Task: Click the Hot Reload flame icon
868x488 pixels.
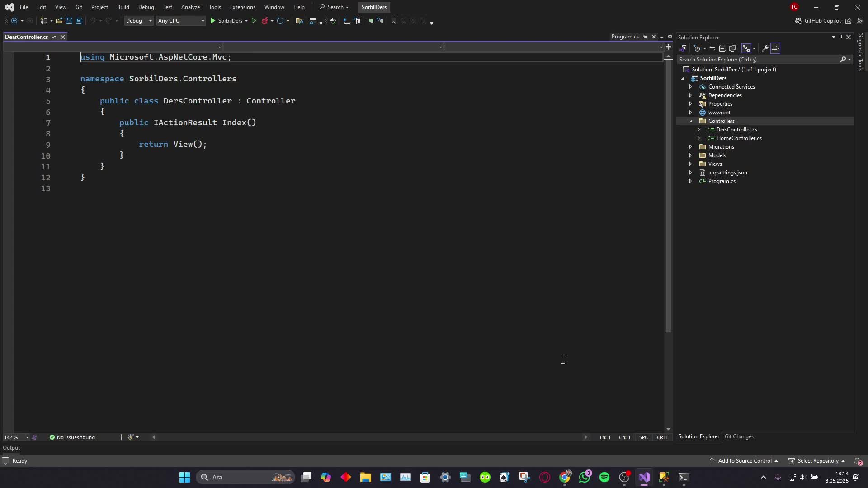Action: 265,21
